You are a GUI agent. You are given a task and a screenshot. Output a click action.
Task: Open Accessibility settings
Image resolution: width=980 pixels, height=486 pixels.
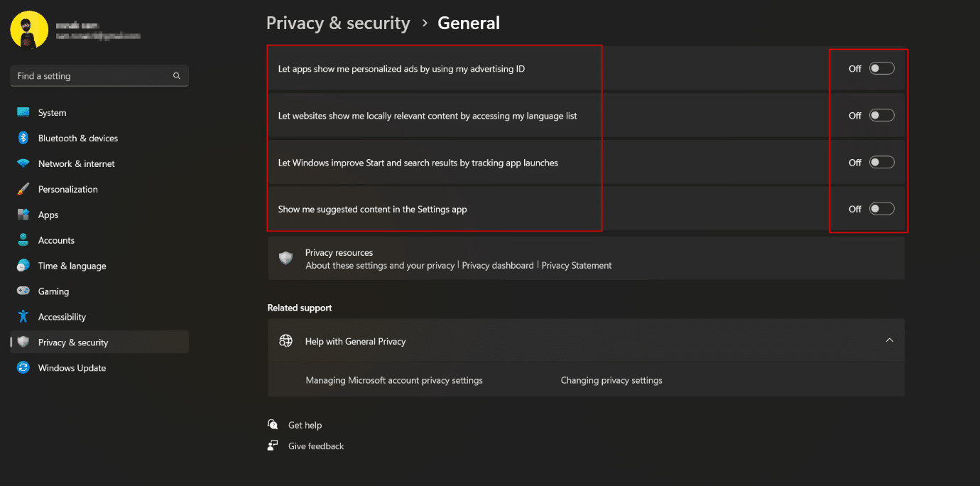click(x=99, y=317)
